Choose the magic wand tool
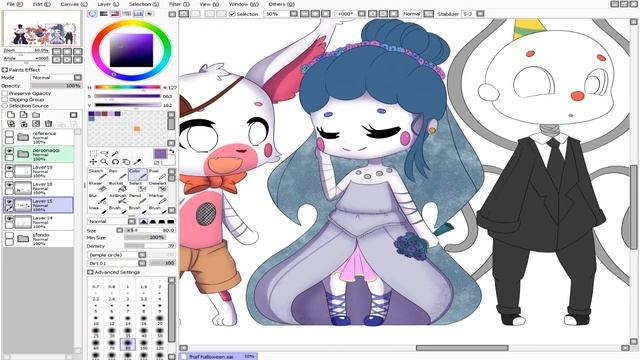The image size is (640, 360). tap(115, 153)
